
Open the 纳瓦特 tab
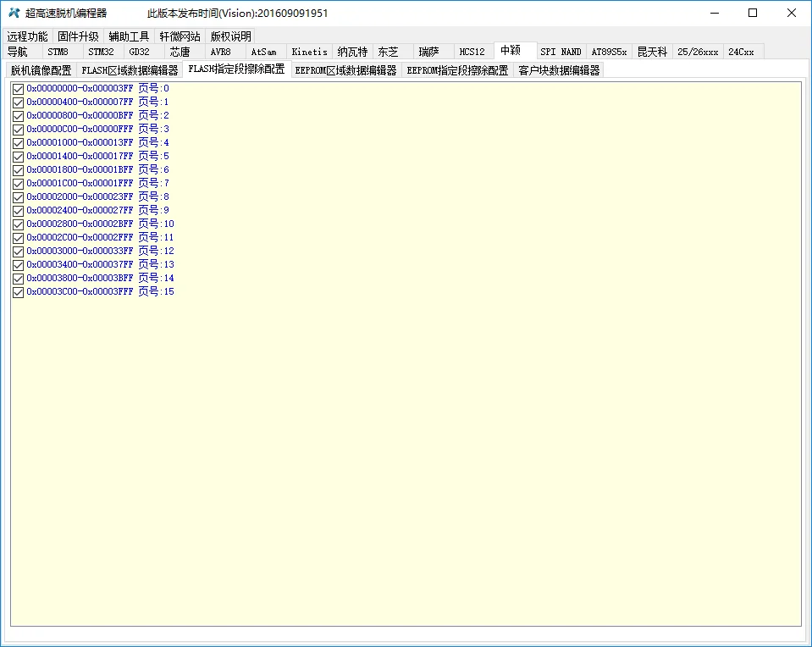click(x=353, y=52)
